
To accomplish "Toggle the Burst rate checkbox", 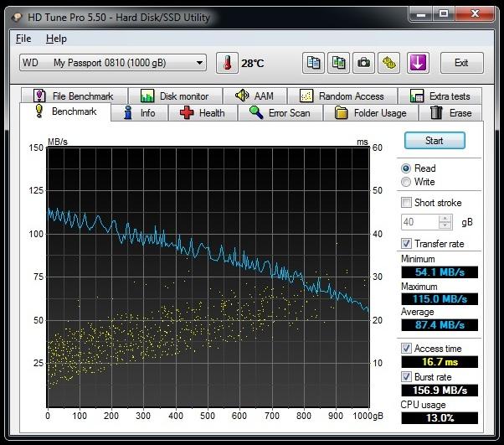I will pos(406,377).
